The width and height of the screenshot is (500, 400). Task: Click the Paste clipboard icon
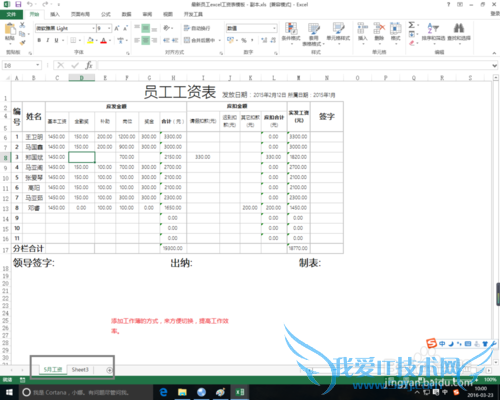pos(10,29)
